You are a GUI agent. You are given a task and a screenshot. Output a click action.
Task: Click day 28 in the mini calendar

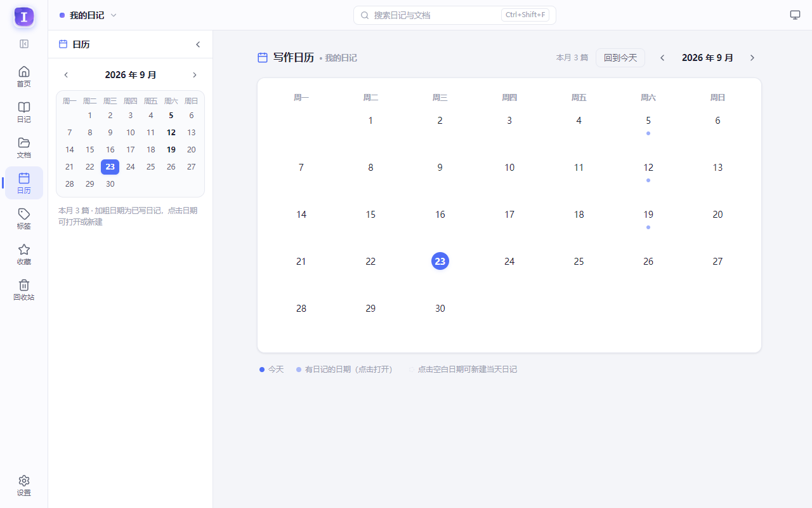click(x=70, y=184)
